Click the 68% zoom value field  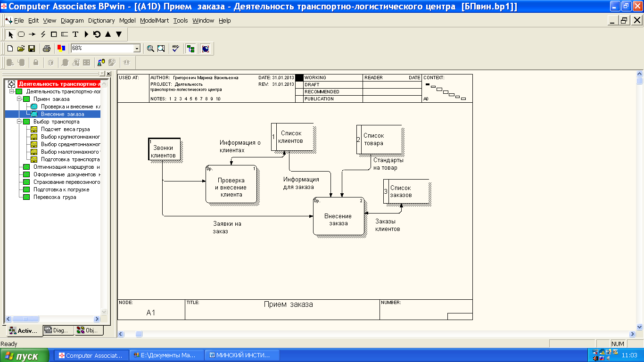(102, 49)
